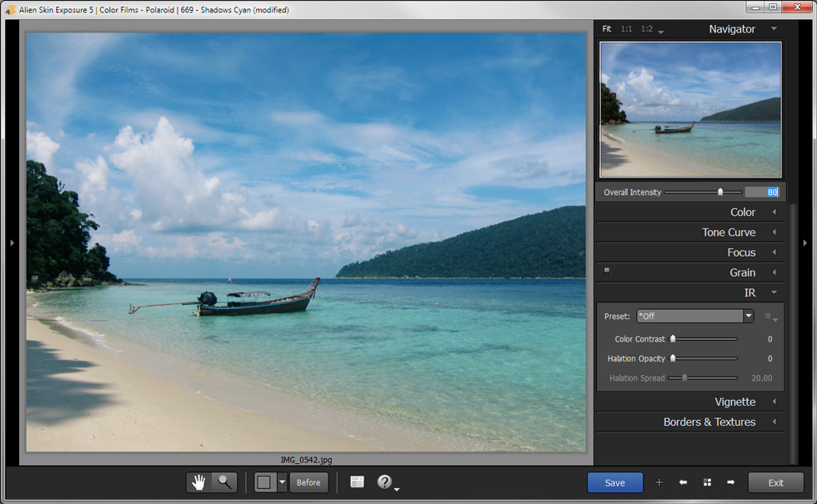Toggle the Before preview button
Image resolution: width=817 pixels, height=504 pixels.
[308, 482]
